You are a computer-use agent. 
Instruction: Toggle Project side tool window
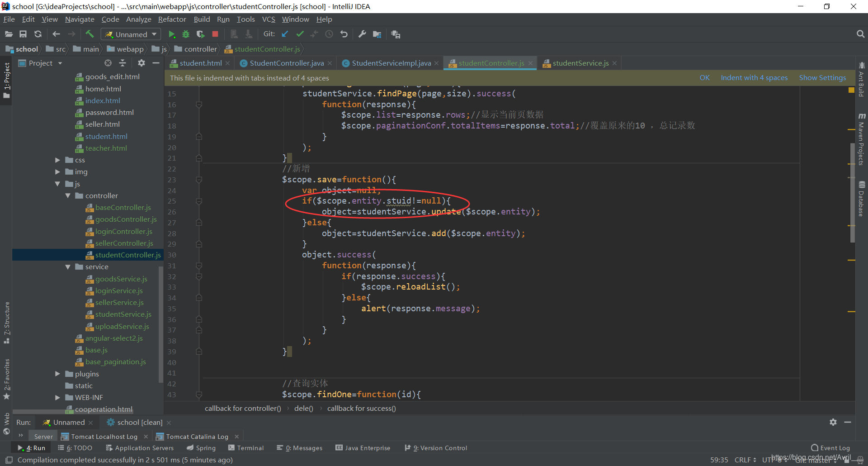pyautogui.click(x=6, y=81)
